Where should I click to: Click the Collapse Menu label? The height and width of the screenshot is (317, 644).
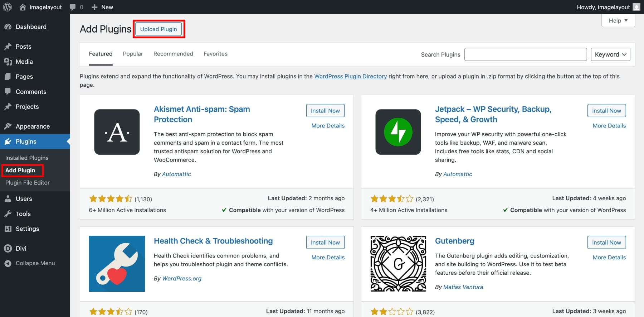35,263
